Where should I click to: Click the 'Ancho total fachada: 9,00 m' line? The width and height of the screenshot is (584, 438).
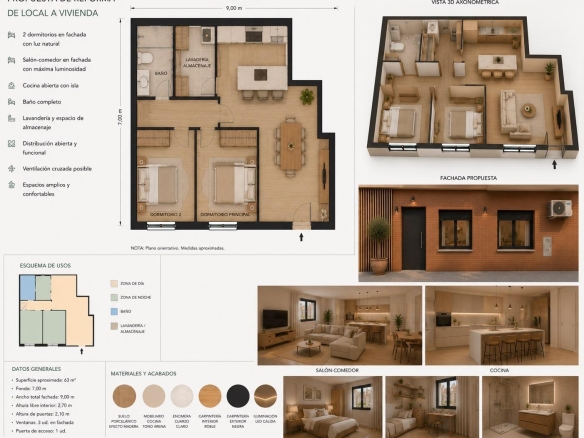(45, 397)
